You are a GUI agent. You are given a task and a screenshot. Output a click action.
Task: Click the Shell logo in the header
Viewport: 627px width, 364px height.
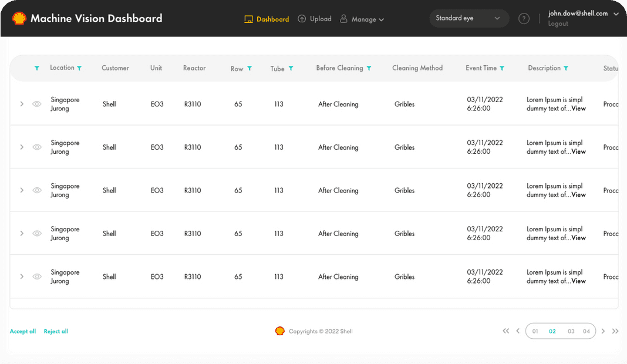click(x=19, y=18)
